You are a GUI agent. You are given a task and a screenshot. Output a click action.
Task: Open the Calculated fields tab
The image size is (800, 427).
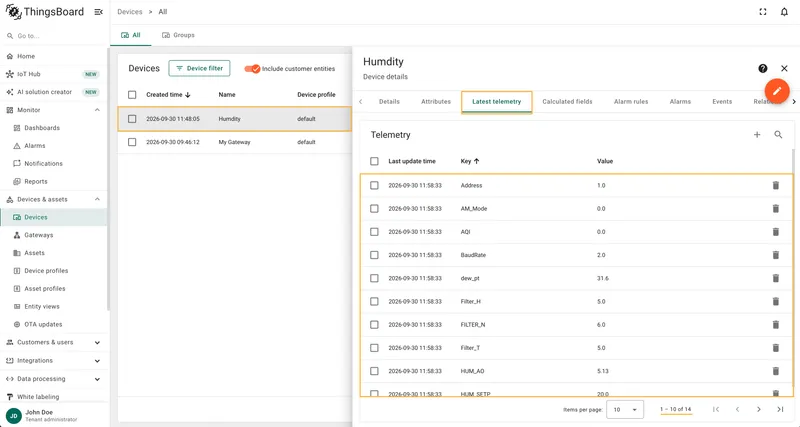pos(567,102)
